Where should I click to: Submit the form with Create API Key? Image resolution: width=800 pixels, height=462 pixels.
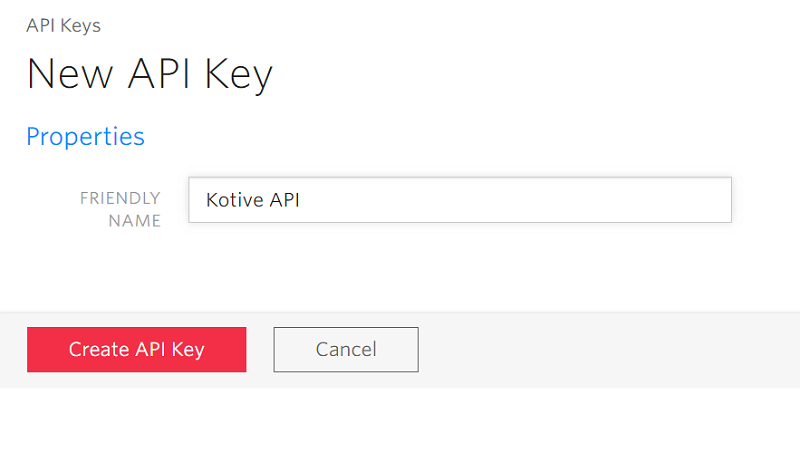click(x=137, y=349)
